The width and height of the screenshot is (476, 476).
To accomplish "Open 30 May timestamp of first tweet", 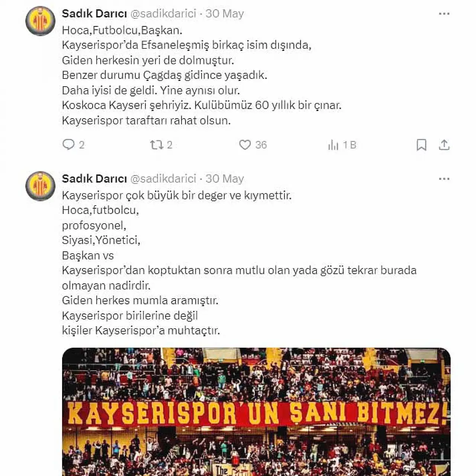I will (x=225, y=14).
